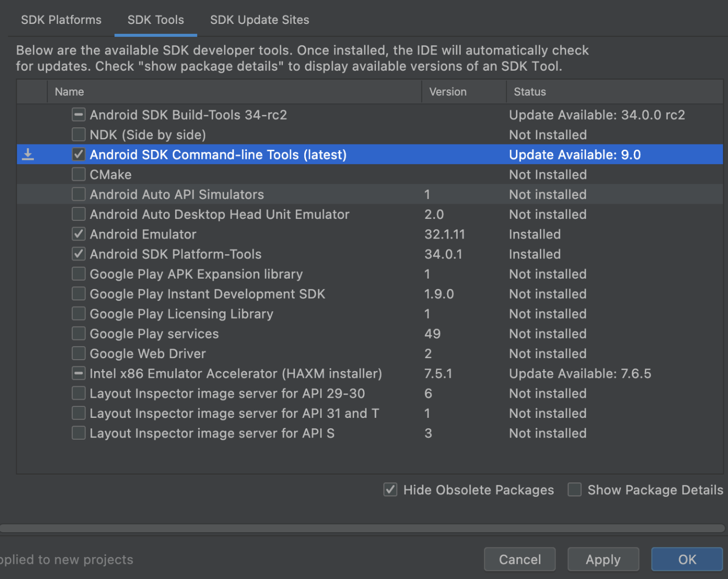Screen dimensions: 728x579
Task: Select the 'CMake' row name
Action: (111, 175)
